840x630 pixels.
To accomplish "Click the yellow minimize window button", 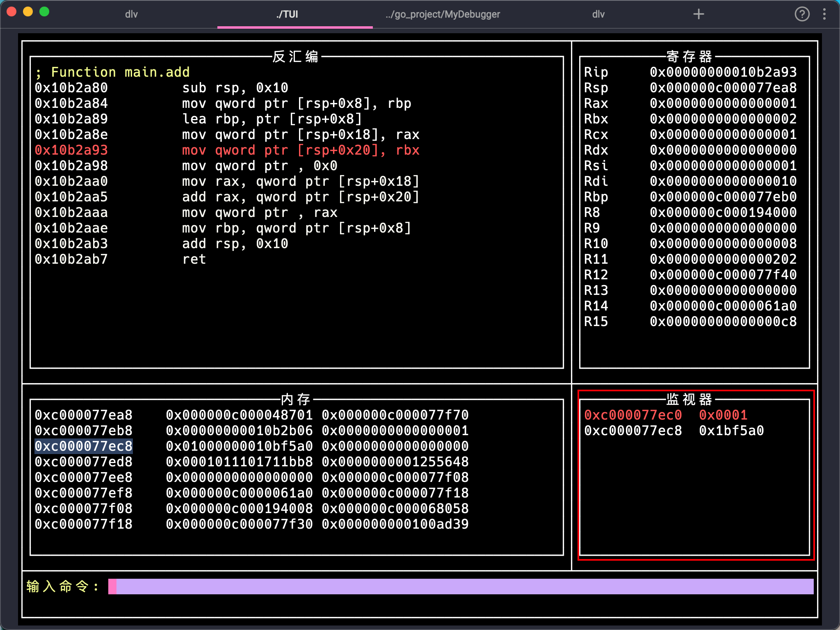I will click(28, 12).
